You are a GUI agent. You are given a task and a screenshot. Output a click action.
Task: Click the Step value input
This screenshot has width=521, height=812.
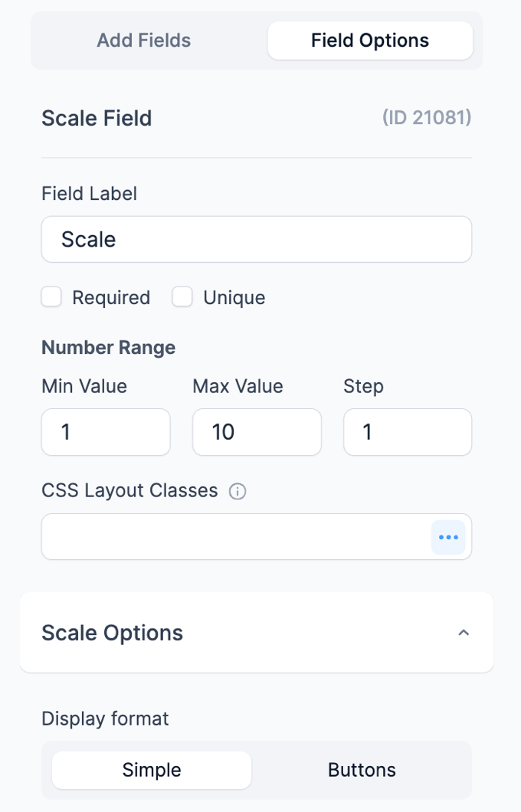(407, 432)
